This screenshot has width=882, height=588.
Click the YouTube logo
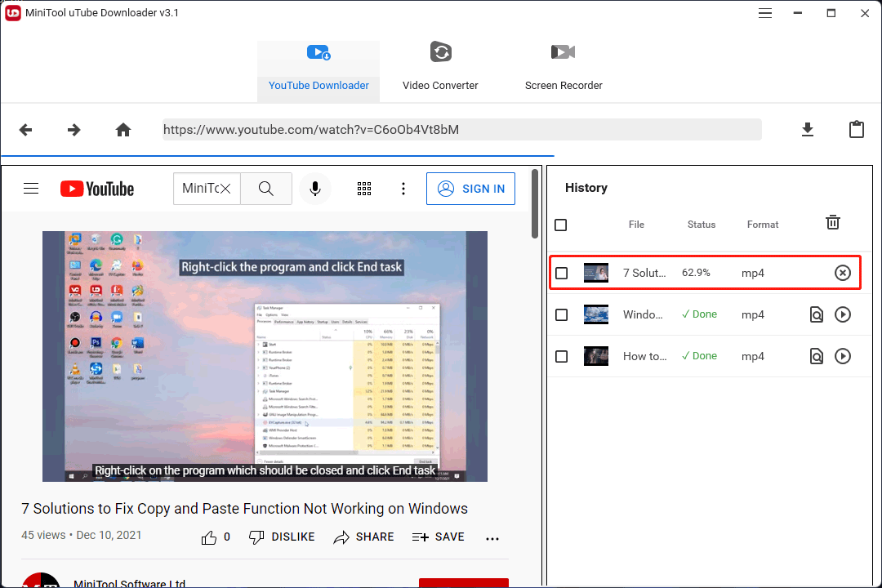[97, 189]
